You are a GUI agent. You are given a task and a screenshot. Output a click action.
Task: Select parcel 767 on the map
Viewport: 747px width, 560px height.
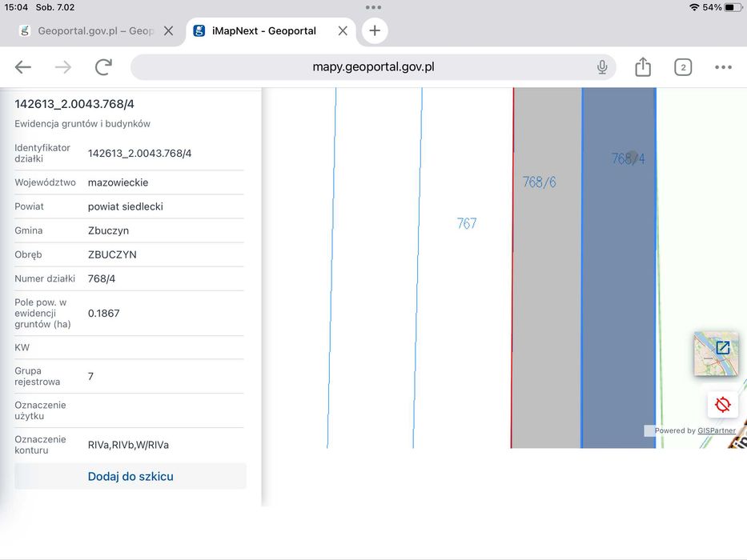tap(467, 223)
